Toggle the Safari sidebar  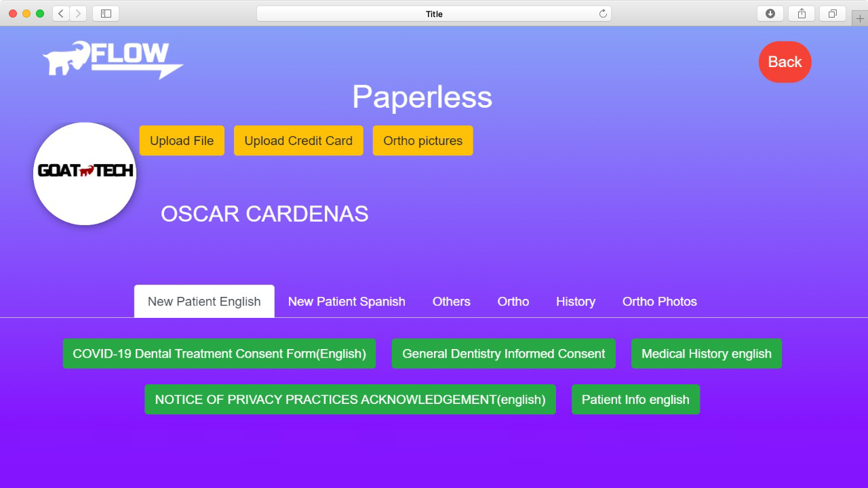(x=106, y=14)
